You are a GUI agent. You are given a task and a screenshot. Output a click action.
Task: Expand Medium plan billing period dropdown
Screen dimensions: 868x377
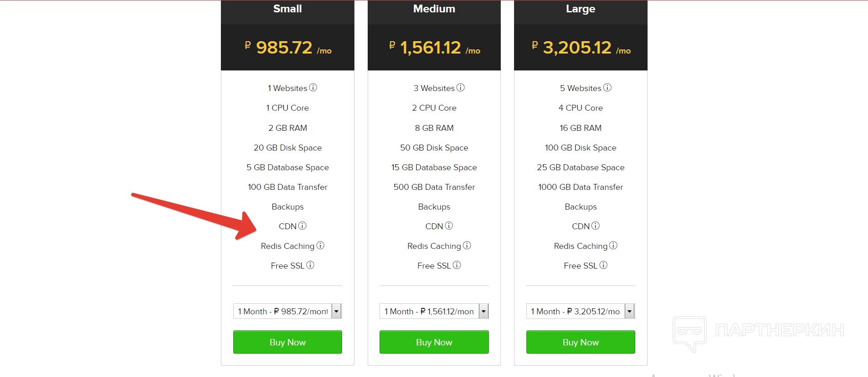[483, 311]
